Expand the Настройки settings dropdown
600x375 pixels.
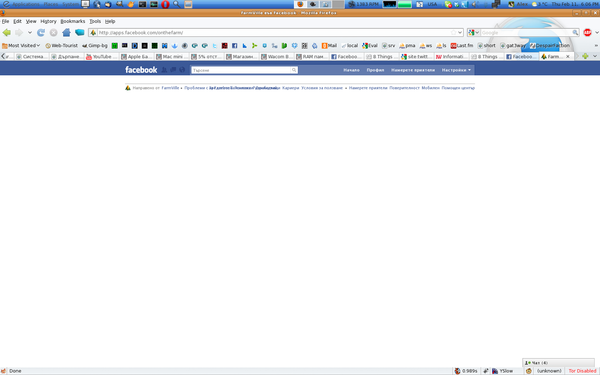point(456,70)
